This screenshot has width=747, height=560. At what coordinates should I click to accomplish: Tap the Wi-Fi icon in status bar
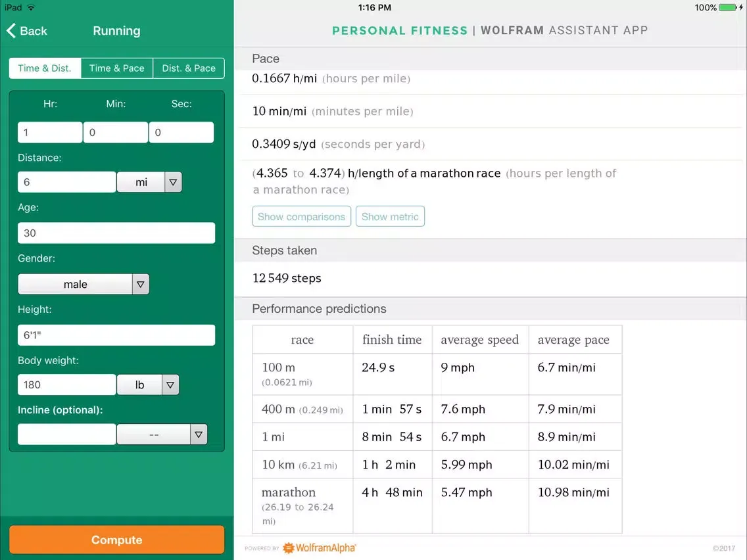[32, 8]
